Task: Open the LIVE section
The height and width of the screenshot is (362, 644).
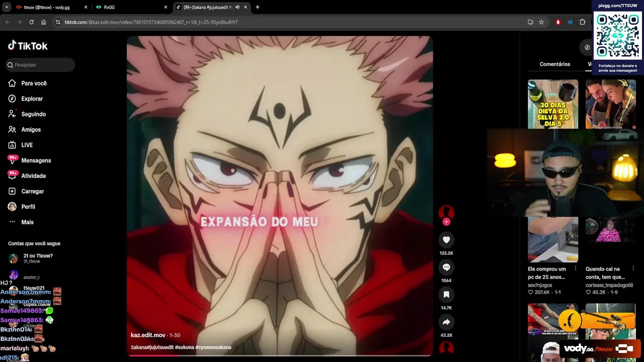Action: pyautogui.click(x=27, y=145)
